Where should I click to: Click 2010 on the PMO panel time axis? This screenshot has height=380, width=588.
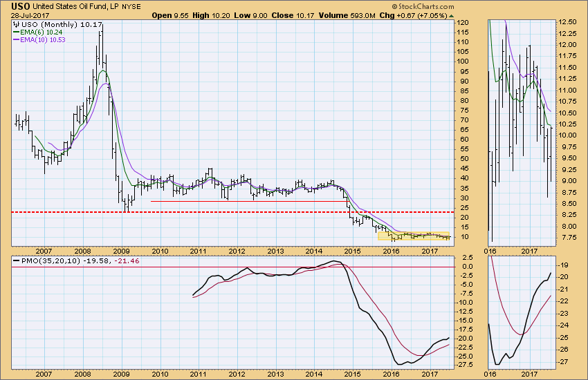[x=160, y=374]
